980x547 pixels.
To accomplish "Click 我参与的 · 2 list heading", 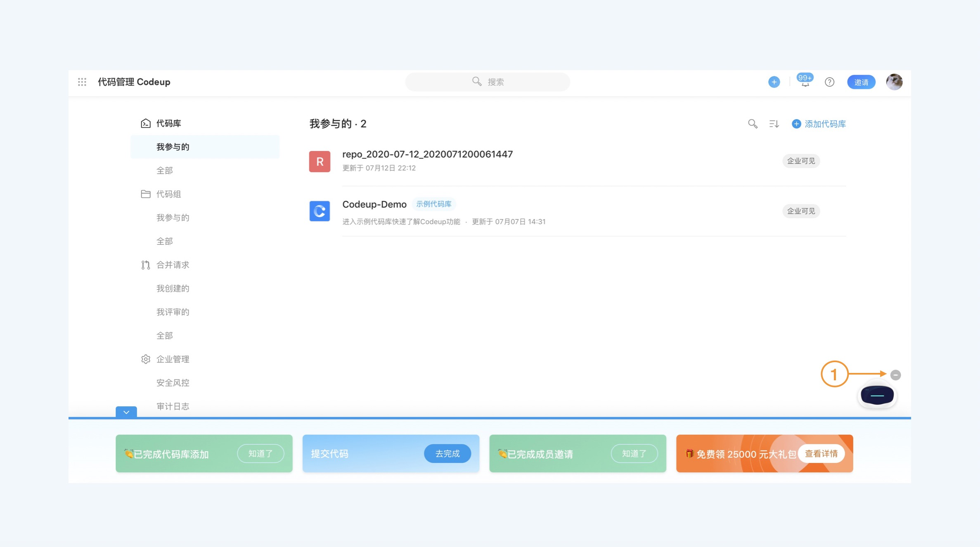I will pyautogui.click(x=338, y=124).
